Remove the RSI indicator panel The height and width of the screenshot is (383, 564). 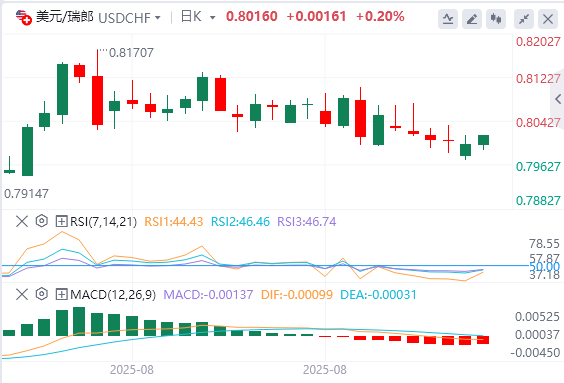(x=22, y=221)
